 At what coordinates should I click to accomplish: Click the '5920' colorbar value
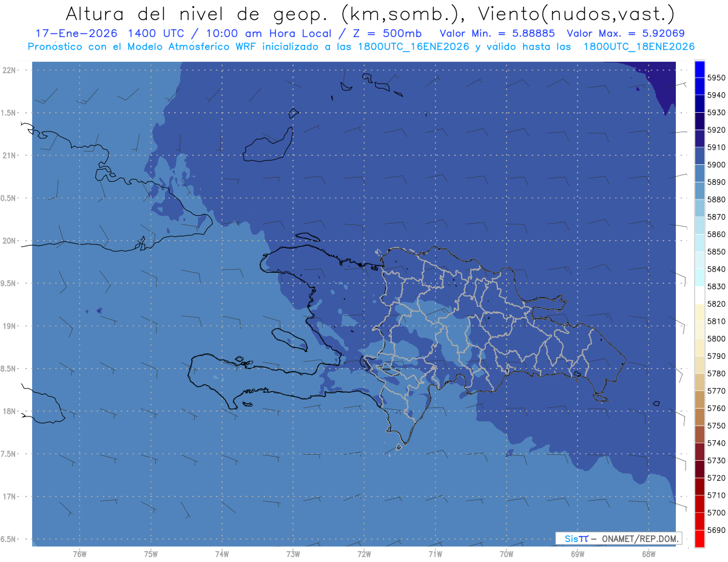tap(716, 130)
